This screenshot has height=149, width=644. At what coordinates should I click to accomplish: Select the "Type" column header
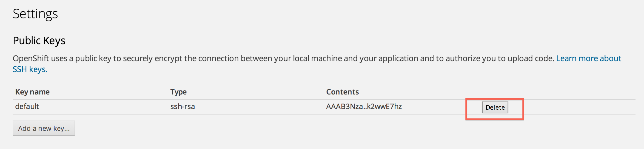tap(178, 92)
